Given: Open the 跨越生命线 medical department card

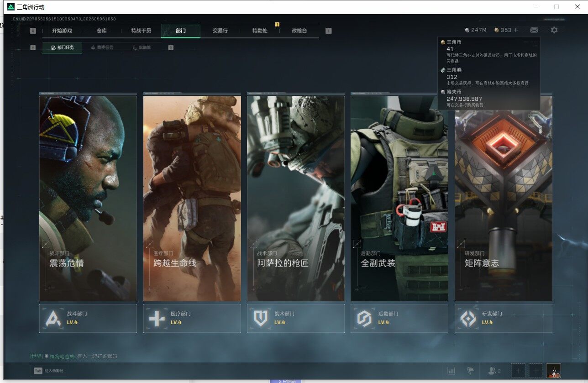Looking at the screenshot, I should pos(192,198).
